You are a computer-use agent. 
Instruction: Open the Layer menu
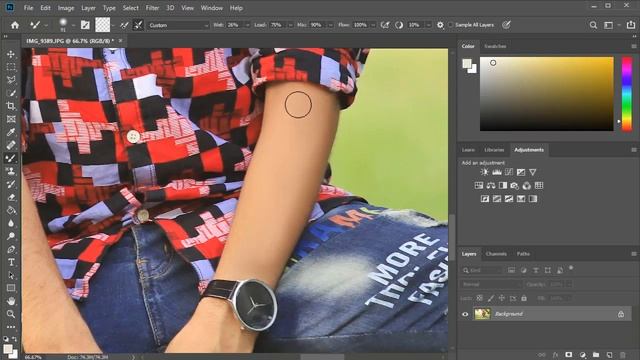[88, 8]
